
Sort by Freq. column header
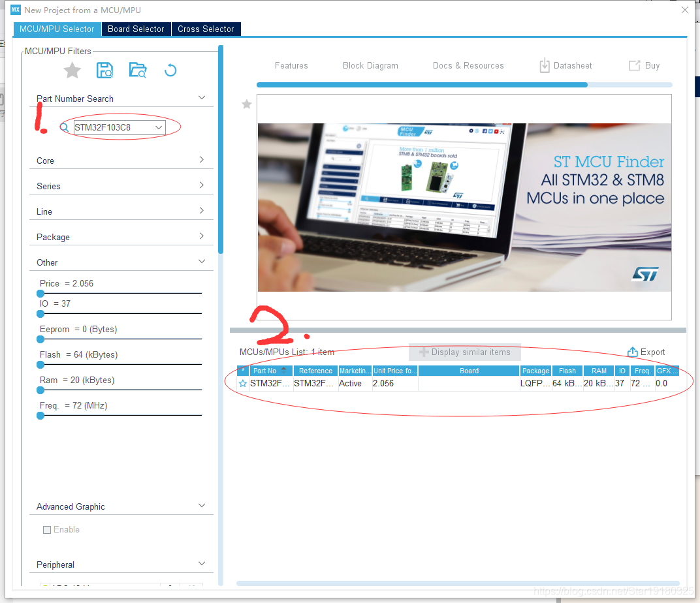coord(643,371)
